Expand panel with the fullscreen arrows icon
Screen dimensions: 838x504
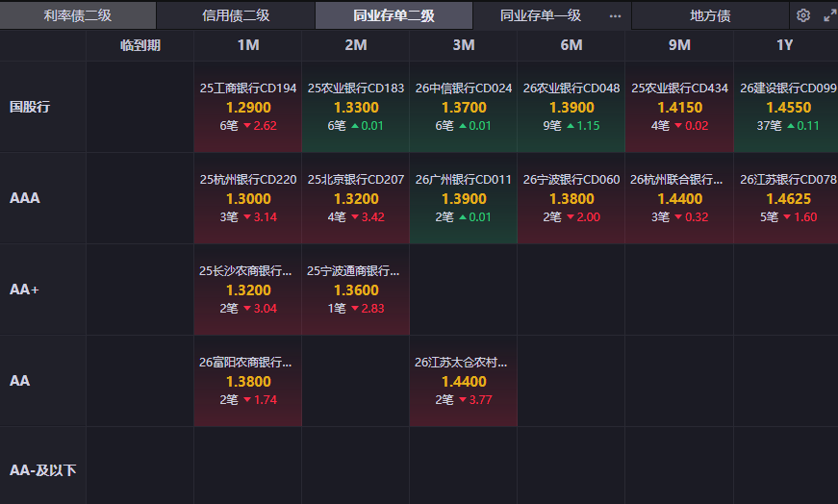pyautogui.click(x=829, y=15)
